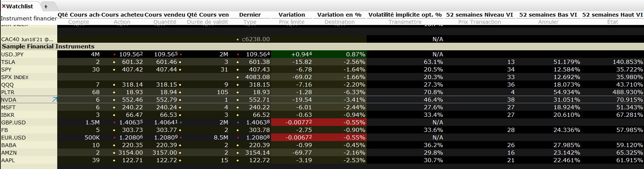Click the PLTR 52-week high IV value
The height and width of the screenshot is (169, 644).
coord(627,92)
